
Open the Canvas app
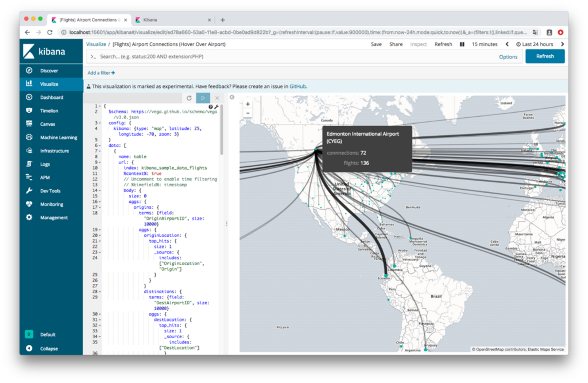[47, 124]
